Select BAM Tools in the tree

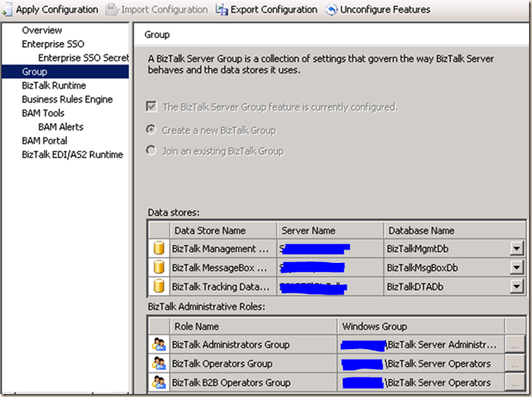tap(43, 113)
